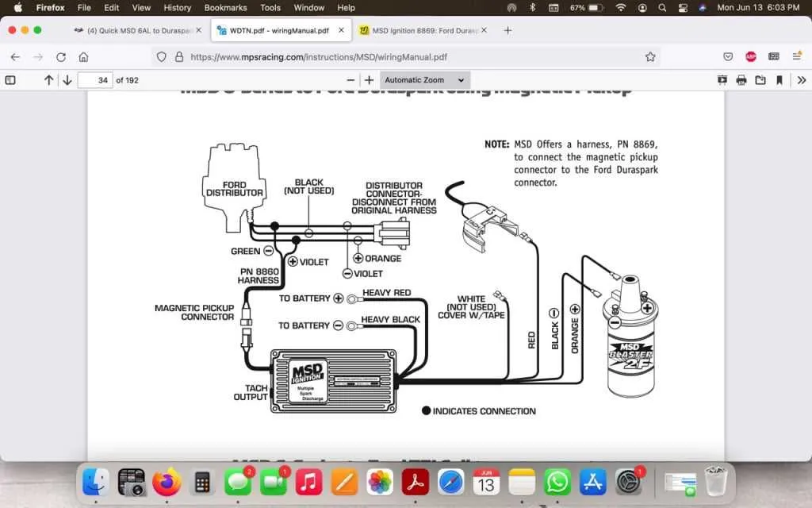The width and height of the screenshot is (812, 508).
Task: Open App Store from the Dock
Action: [x=593, y=482]
